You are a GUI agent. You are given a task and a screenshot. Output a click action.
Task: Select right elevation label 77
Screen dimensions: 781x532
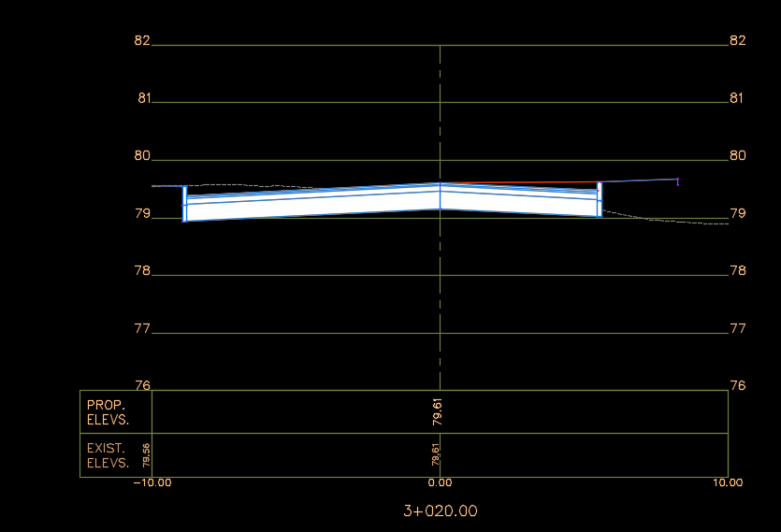(x=738, y=329)
